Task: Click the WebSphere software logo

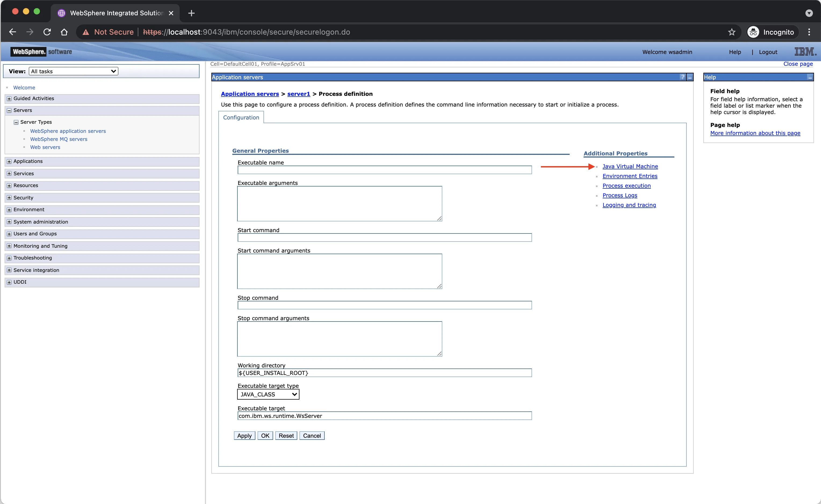Action: (41, 52)
